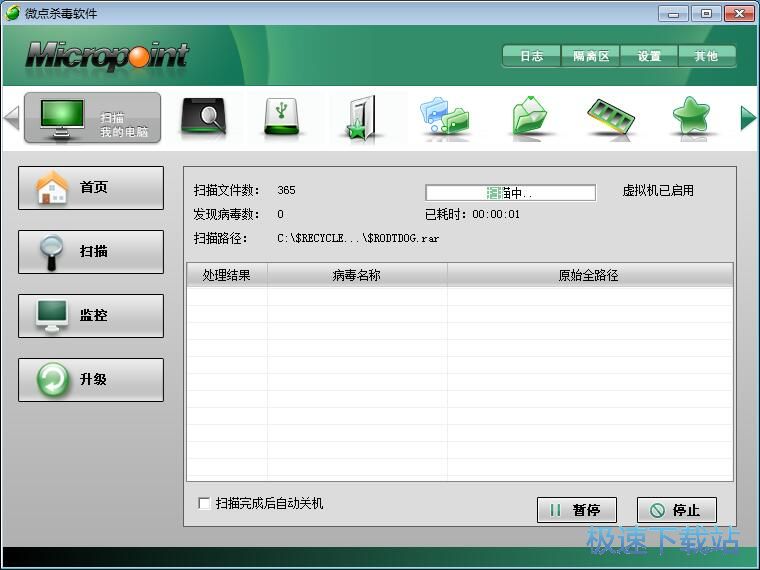Click the hard disk scan magnifier icon
760x570 pixels.
pos(203,118)
